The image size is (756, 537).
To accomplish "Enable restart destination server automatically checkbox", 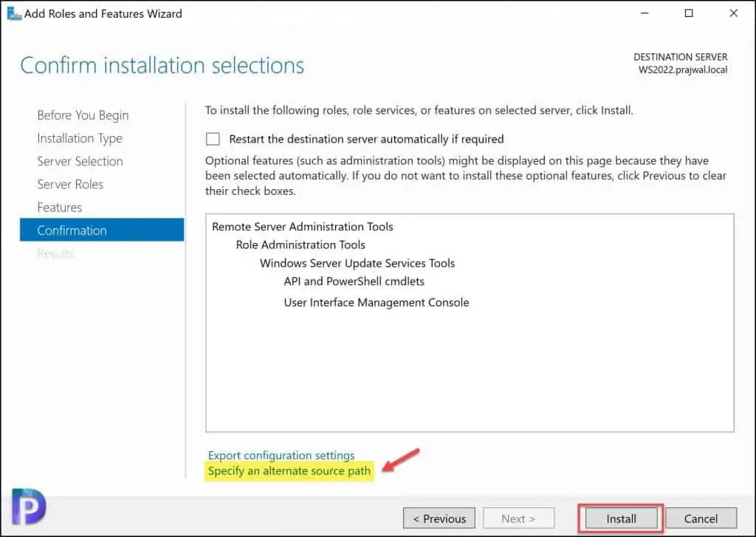I will click(x=213, y=139).
